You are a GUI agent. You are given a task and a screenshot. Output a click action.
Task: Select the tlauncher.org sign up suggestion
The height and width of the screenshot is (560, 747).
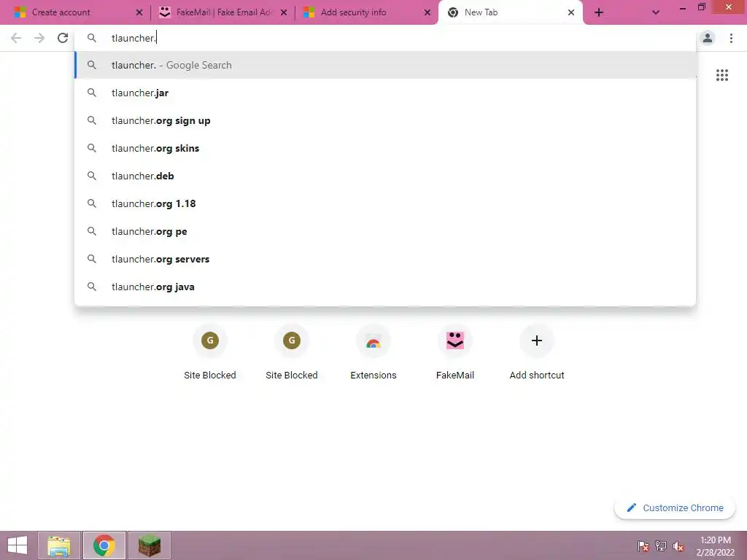click(x=385, y=120)
